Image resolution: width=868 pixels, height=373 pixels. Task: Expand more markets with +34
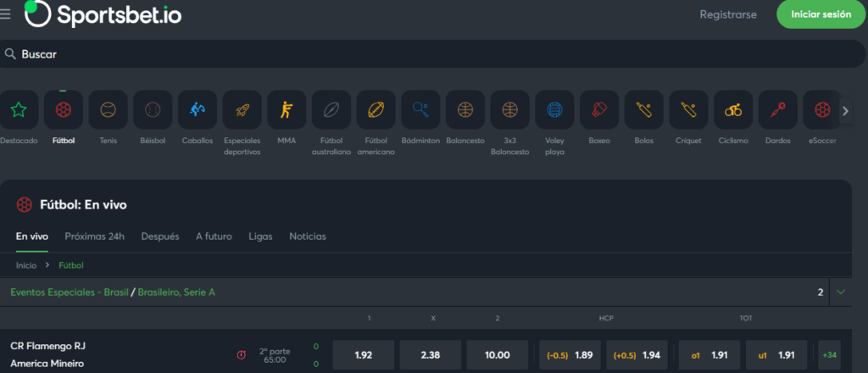(x=829, y=354)
